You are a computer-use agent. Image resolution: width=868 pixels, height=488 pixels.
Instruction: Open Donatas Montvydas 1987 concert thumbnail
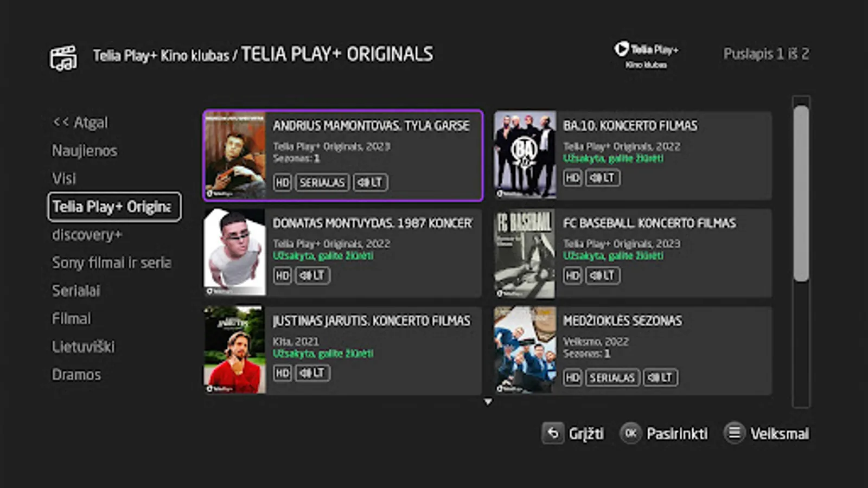[x=234, y=253]
